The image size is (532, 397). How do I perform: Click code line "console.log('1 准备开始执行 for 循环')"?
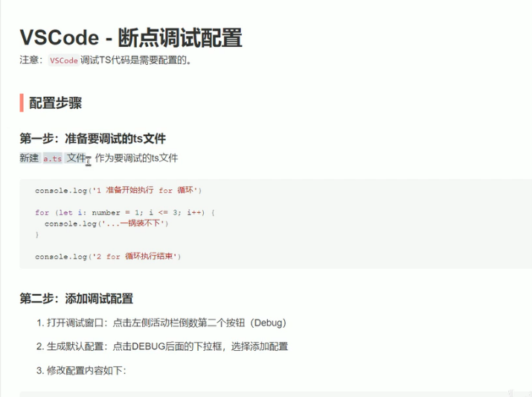pos(118,190)
